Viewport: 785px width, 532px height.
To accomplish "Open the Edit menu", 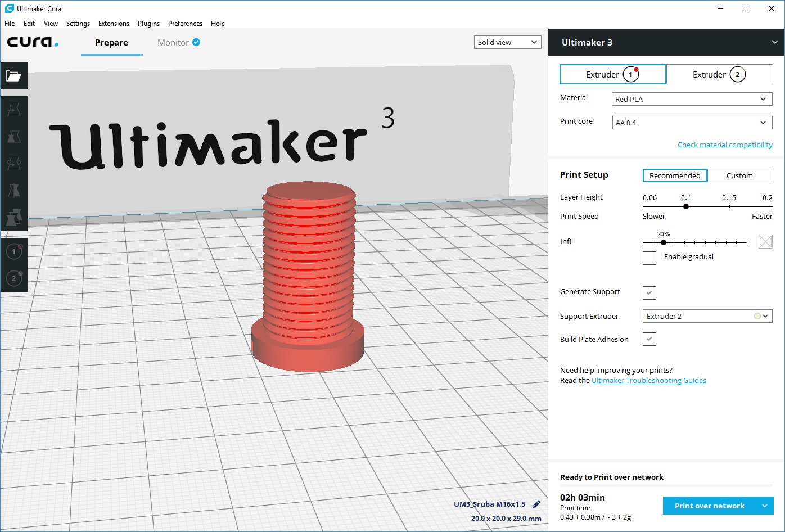I will [x=29, y=24].
